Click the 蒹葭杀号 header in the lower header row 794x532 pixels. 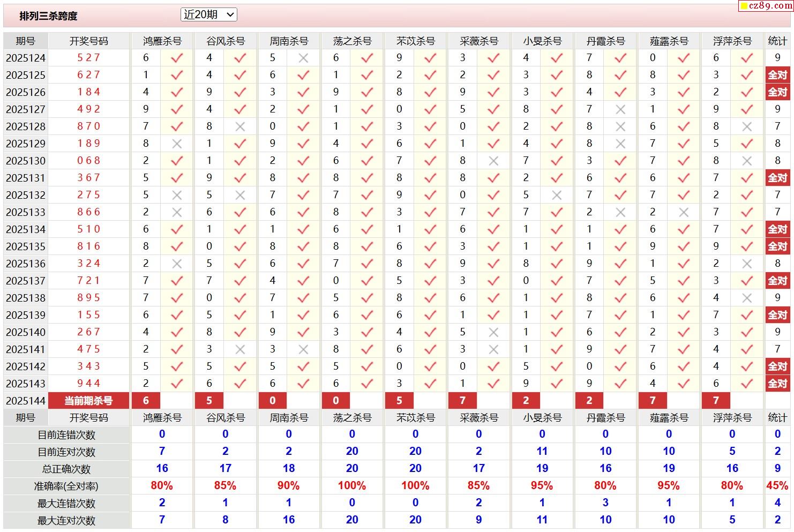pos(669,418)
